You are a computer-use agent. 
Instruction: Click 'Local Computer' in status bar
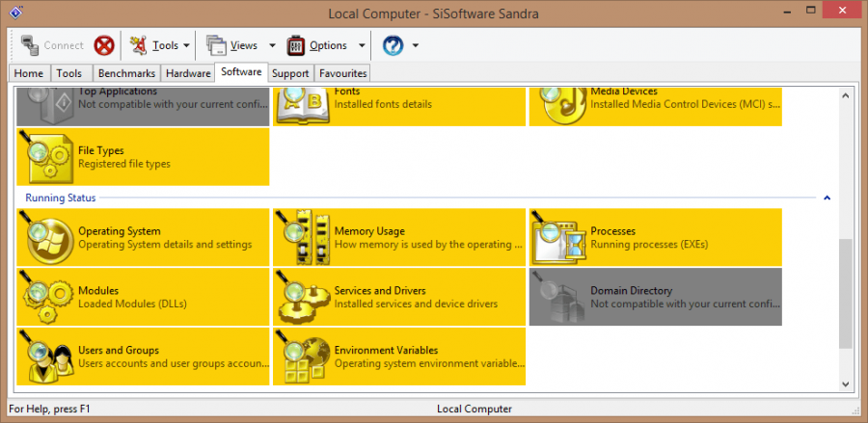(475, 410)
